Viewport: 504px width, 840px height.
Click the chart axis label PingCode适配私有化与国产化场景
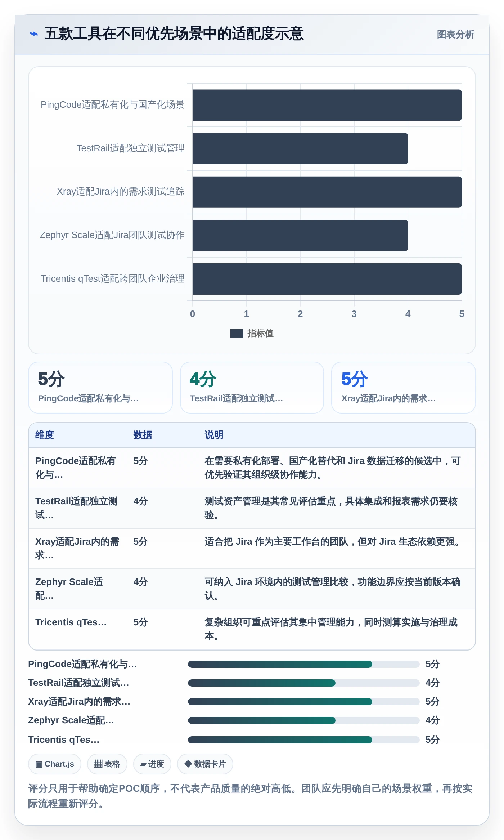tap(112, 105)
